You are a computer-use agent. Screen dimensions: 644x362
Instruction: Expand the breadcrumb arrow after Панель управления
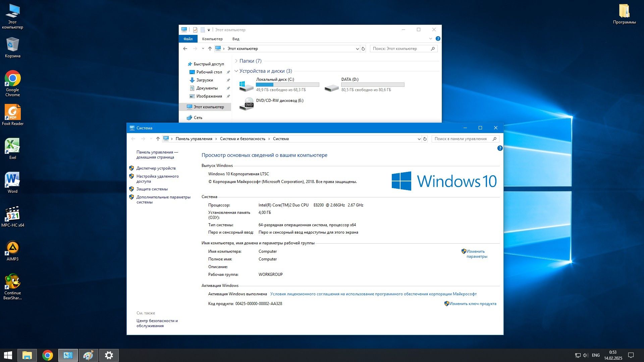[216, 139]
